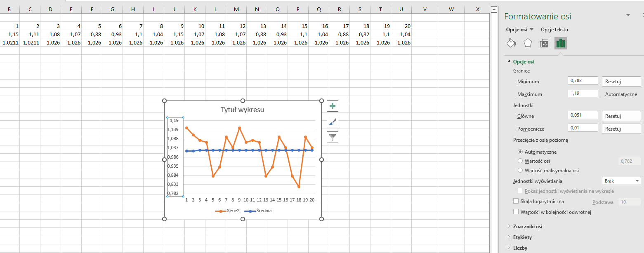
Task: Select the chart title Tytuł wykresu
Action: [243, 110]
